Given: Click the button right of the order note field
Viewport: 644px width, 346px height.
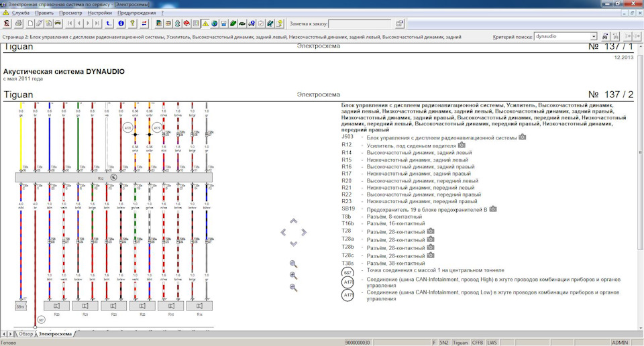Looking at the screenshot, I should click(x=399, y=24).
